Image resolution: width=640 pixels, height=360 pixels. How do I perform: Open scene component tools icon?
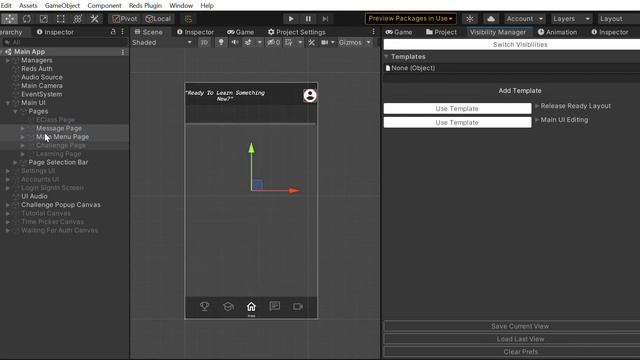pyautogui.click(x=311, y=42)
